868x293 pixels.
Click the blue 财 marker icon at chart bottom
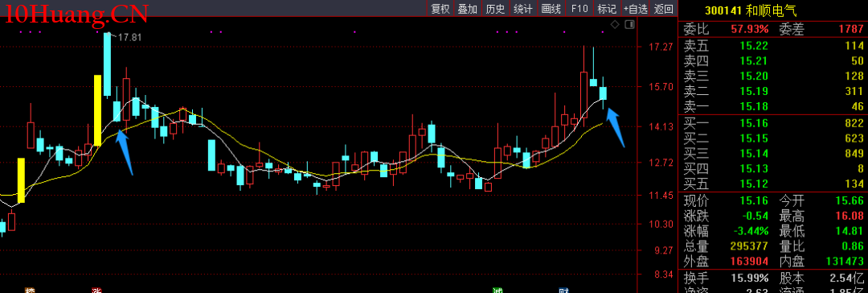tap(564, 291)
